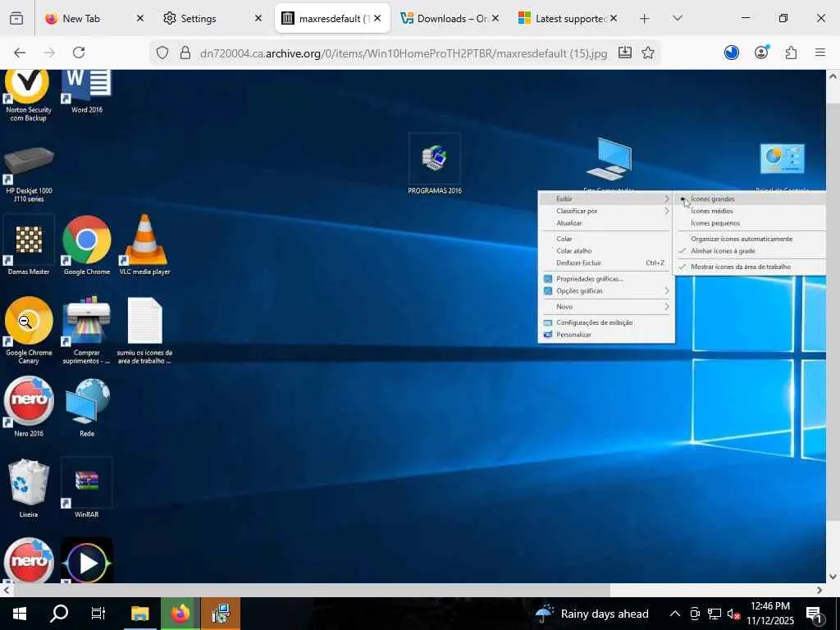Viewport: 840px width, 630px height.
Task: Go back to the previous page
Action: pyautogui.click(x=20, y=52)
